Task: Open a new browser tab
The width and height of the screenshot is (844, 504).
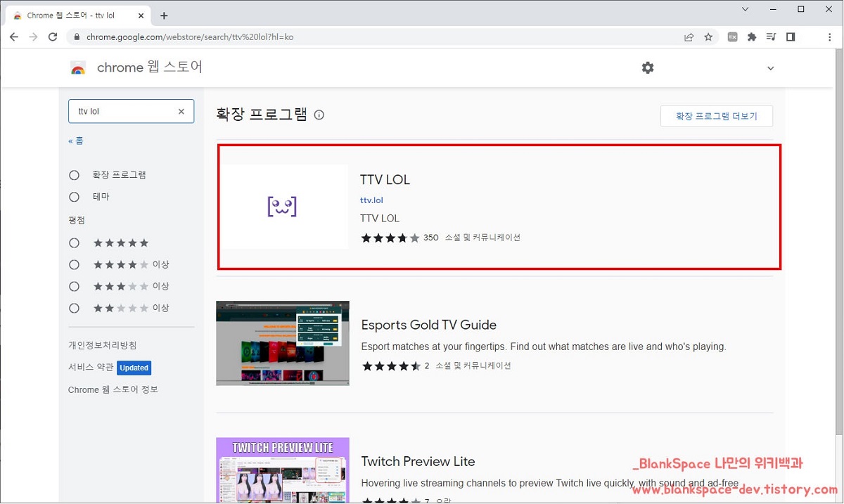Action: point(164,15)
